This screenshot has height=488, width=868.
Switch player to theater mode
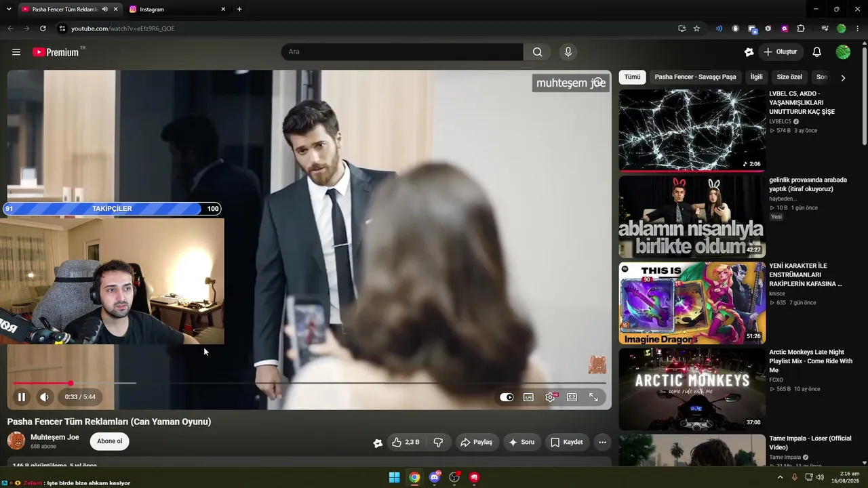point(572,397)
